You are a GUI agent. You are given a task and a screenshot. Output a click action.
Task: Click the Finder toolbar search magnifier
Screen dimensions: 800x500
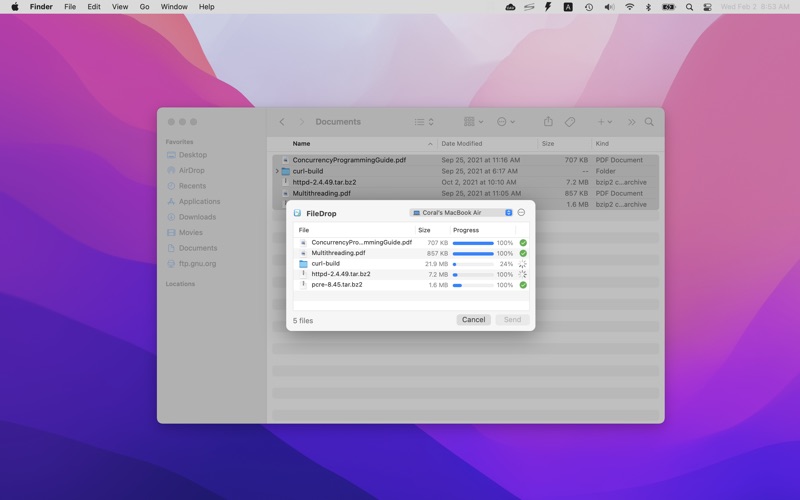649,122
